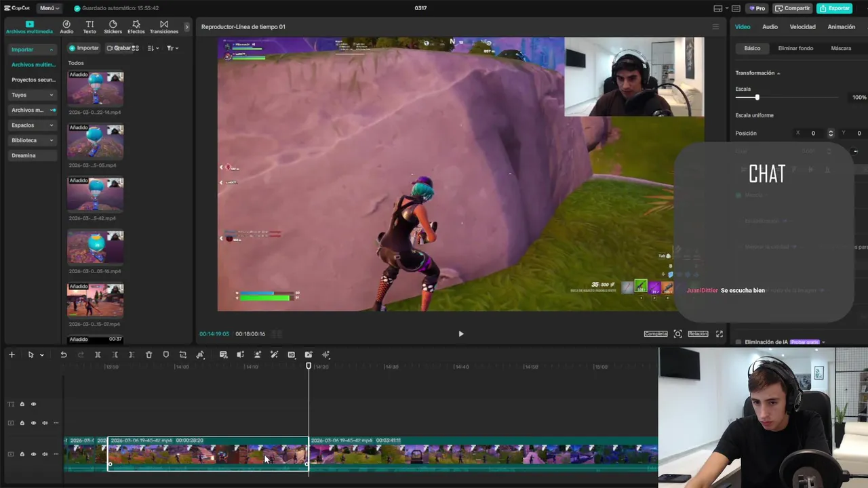Click the grid view icon in media panel

click(x=135, y=48)
